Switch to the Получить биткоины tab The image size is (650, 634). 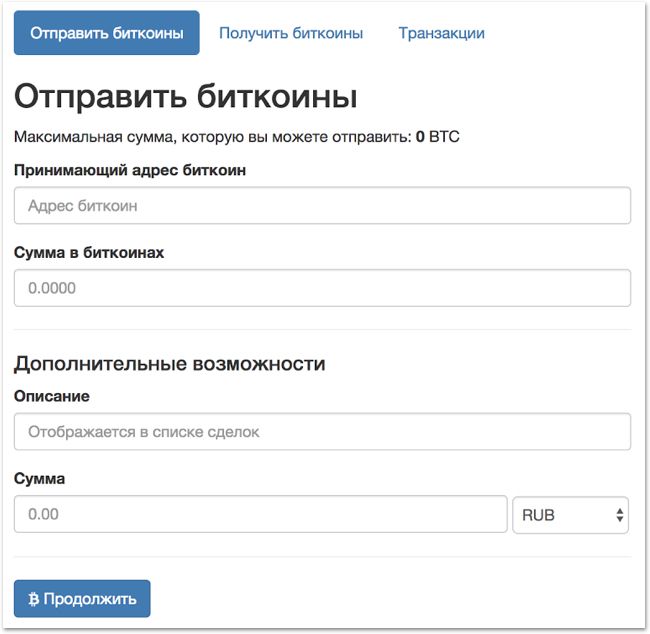(290, 33)
